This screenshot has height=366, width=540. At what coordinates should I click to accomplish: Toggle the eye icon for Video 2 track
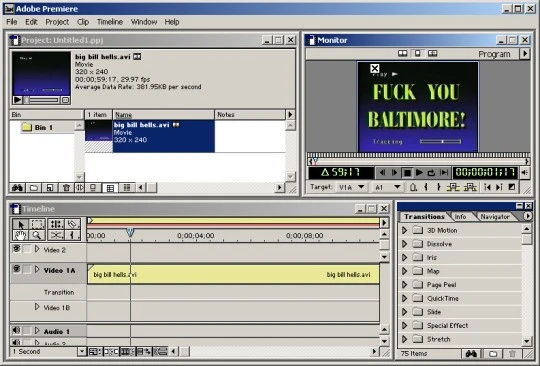coord(16,248)
